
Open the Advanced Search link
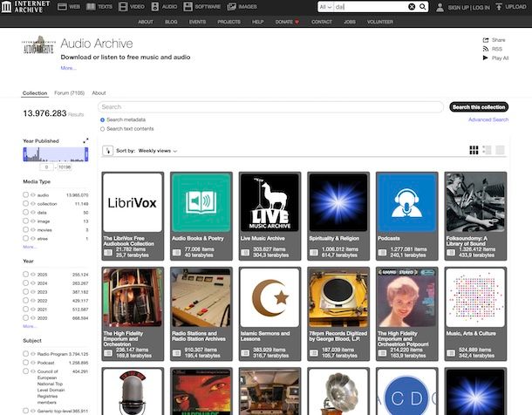[488, 119]
